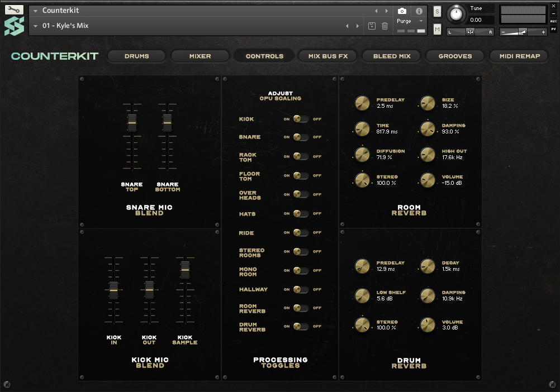Click the AUX routing button

click(553, 21)
